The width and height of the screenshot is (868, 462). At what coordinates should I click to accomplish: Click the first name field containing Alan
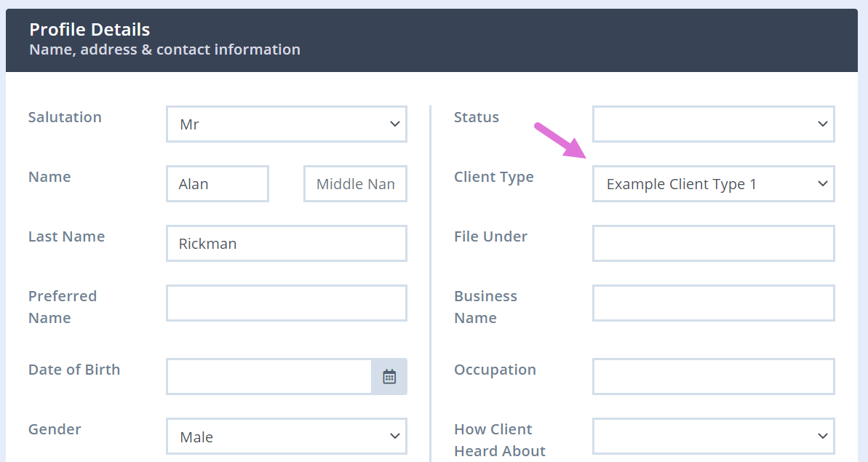tap(217, 183)
